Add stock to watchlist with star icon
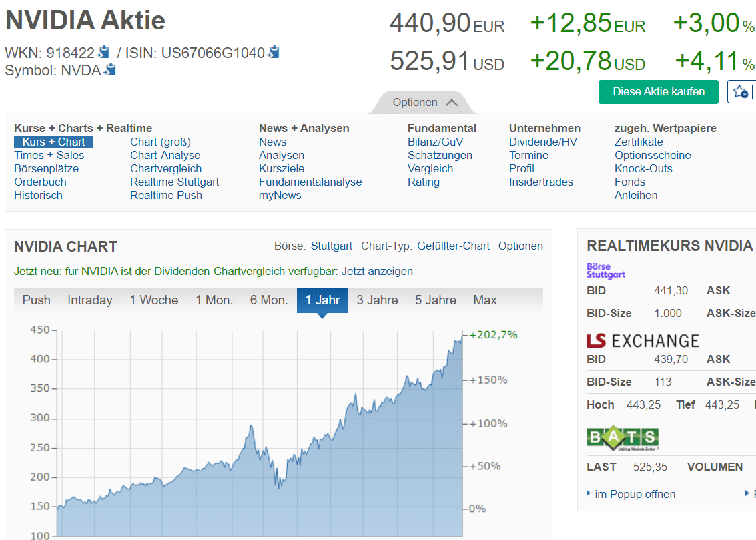 click(741, 91)
